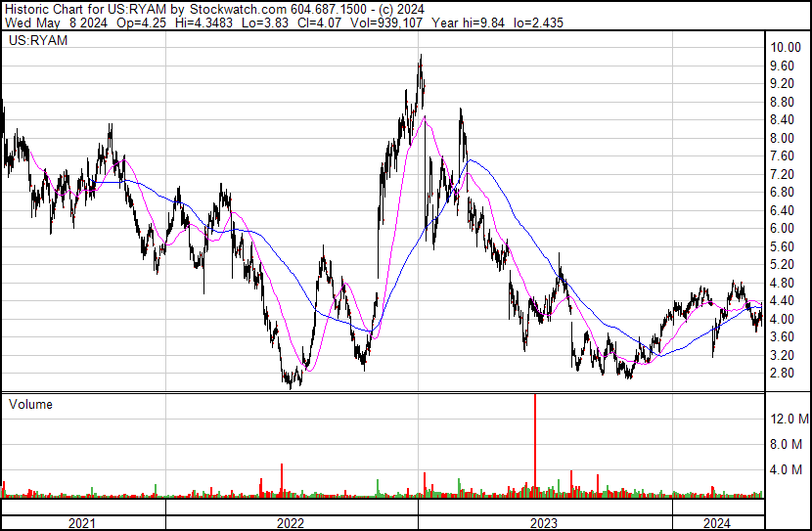Click the 8.0 M volume axis label
812x531 pixels.
point(787,445)
